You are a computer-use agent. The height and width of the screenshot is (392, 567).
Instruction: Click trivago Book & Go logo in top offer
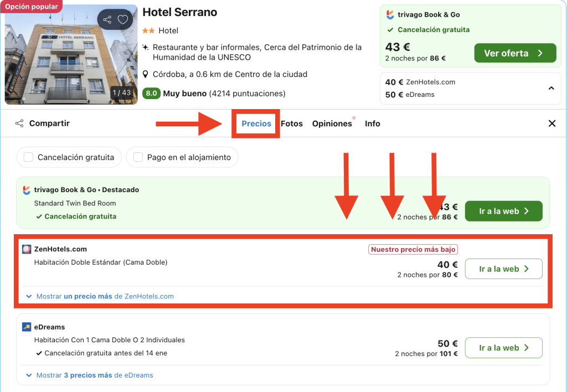pos(390,15)
